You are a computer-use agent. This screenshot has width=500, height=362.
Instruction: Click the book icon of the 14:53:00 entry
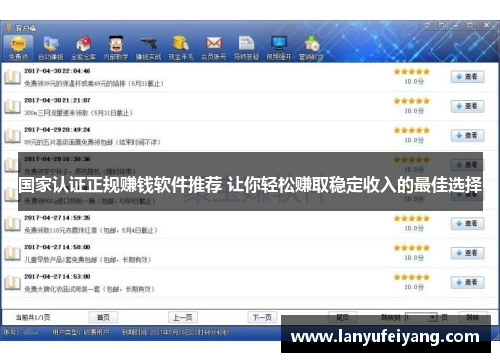click(13, 283)
